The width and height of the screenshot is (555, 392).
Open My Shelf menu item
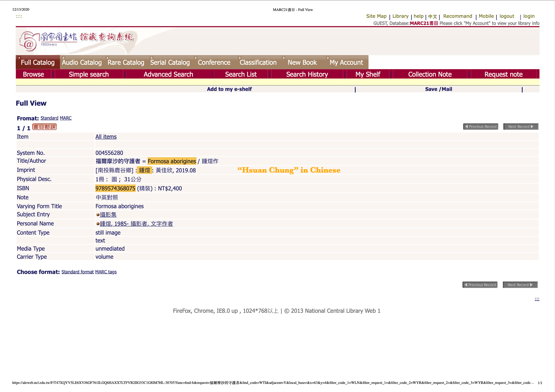[368, 75]
